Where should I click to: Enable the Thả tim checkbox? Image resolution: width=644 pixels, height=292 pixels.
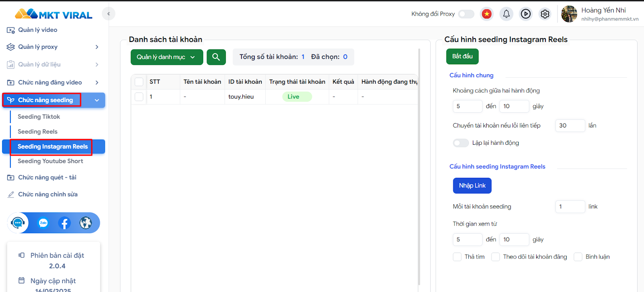457,257
